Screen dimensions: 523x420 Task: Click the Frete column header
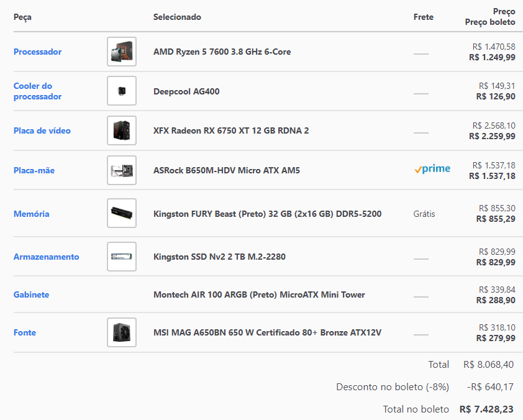click(424, 17)
